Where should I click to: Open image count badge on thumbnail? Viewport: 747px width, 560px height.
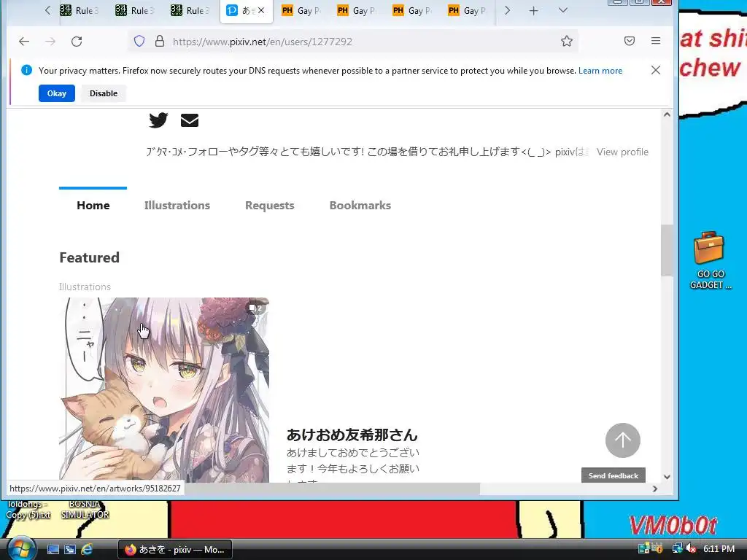point(256,308)
